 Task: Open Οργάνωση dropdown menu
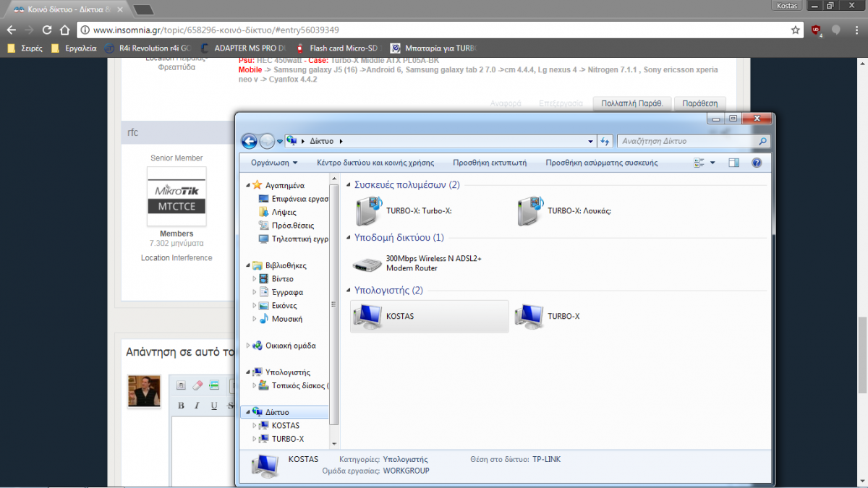[274, 163]
